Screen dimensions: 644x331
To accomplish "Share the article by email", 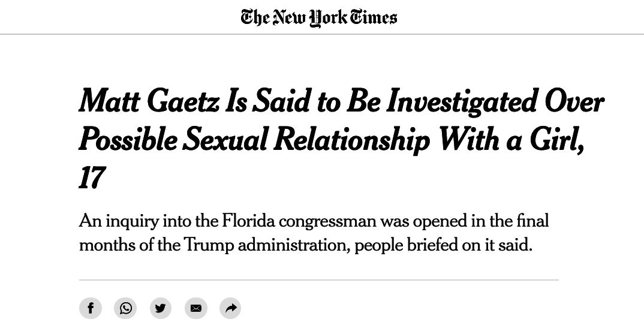I will click(196, 308).
